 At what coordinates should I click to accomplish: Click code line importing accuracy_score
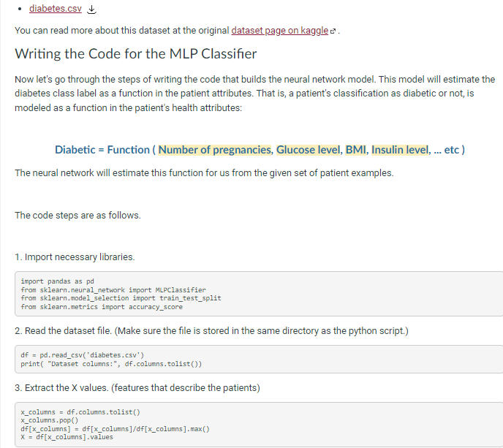[x=102, y=307]
